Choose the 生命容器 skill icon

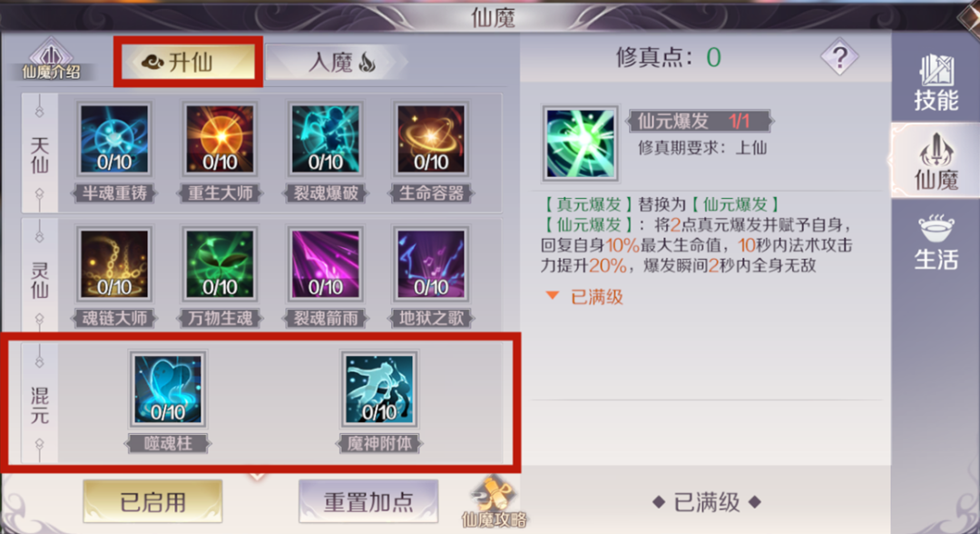tap(431, 139)
